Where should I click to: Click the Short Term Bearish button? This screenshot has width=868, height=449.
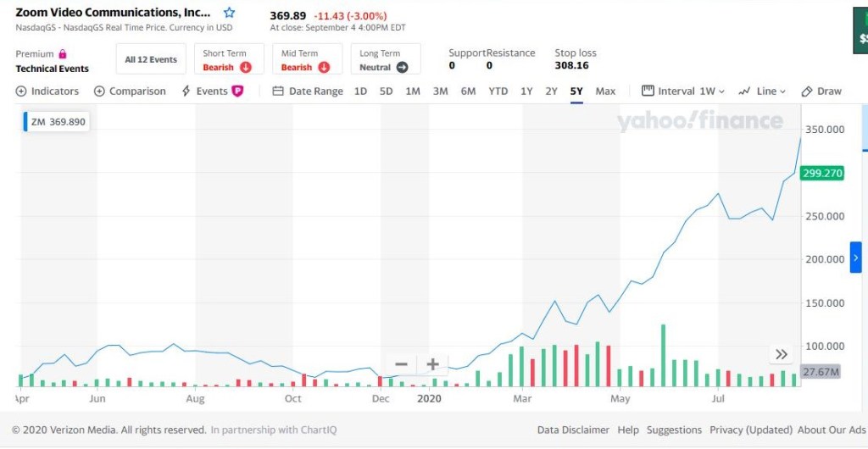click(x=227, y=60)
